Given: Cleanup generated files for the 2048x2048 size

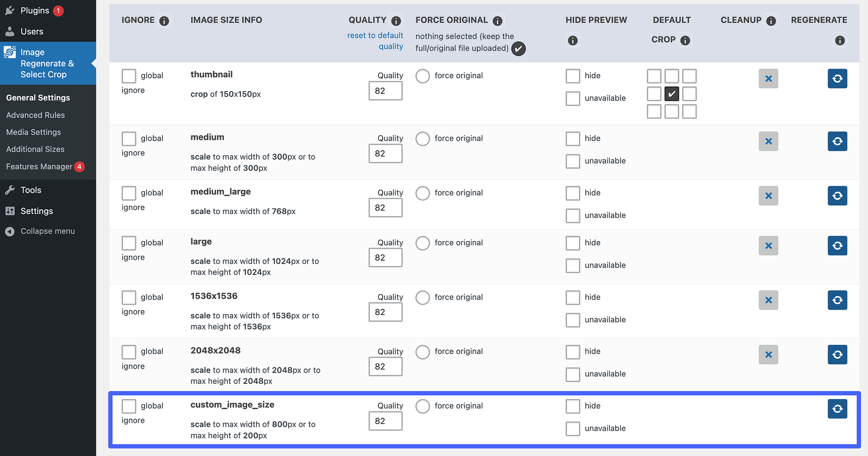Looking at the screenshot, I should coord(768,355).
